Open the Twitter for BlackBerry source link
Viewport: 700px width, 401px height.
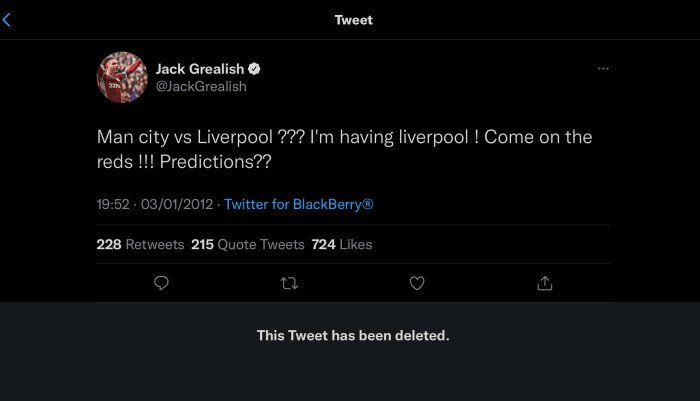[300, 204]
